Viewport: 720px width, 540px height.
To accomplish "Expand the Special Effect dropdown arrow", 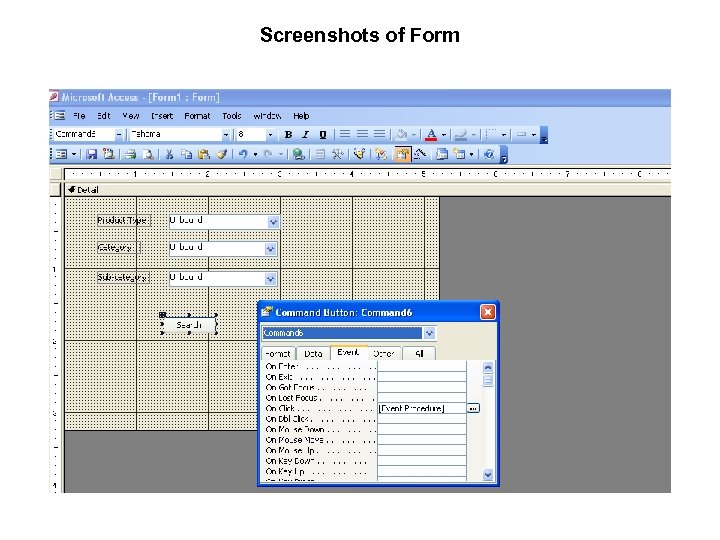I will click(x=534, y=135).
